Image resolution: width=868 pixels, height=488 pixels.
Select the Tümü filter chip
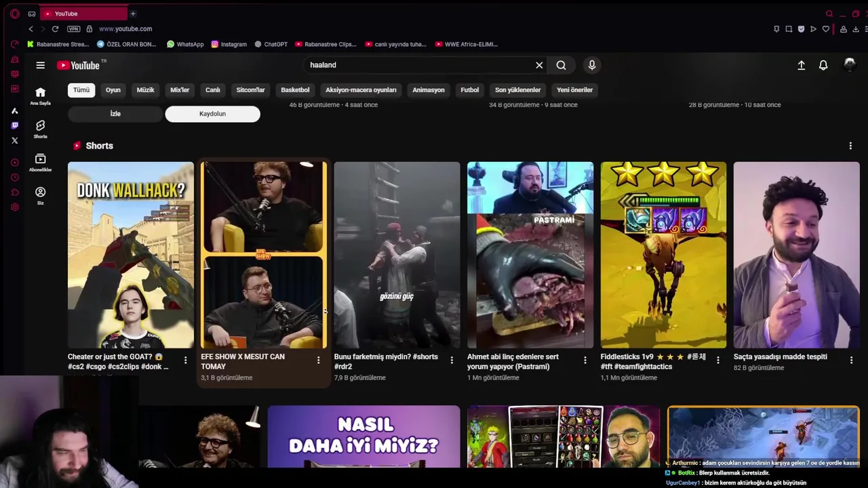point(81,90)
